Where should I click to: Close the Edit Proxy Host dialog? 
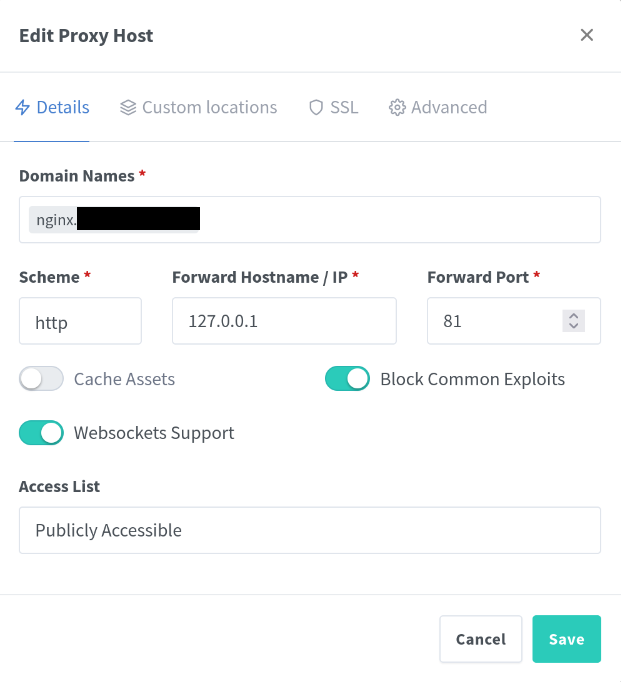point(587,36)
